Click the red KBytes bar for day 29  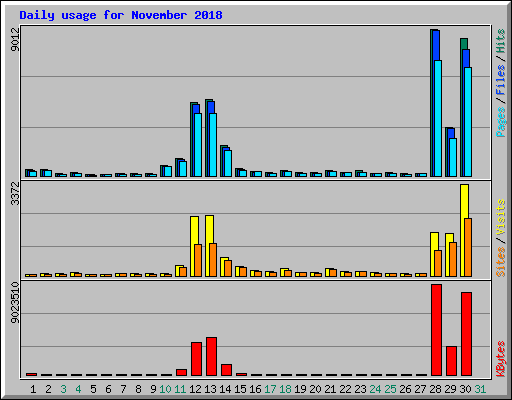pyautogui.click(x=451, y=361)
